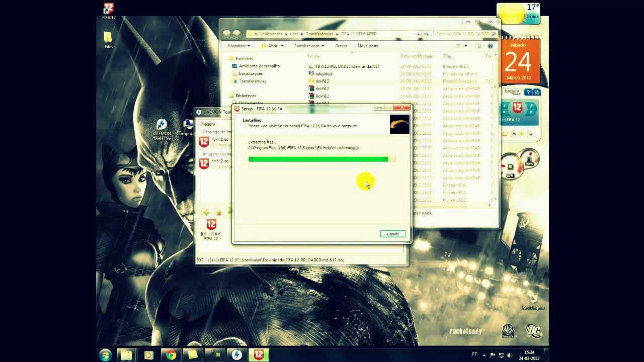
Task: Open Sticky Notes from the taskbar
Action: (x=193, y=355)
